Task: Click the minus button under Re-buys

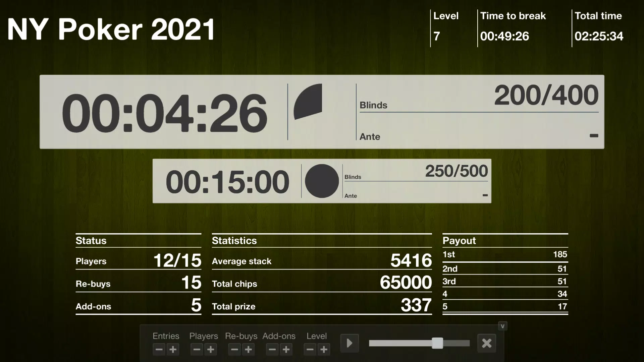Action: 234,350
